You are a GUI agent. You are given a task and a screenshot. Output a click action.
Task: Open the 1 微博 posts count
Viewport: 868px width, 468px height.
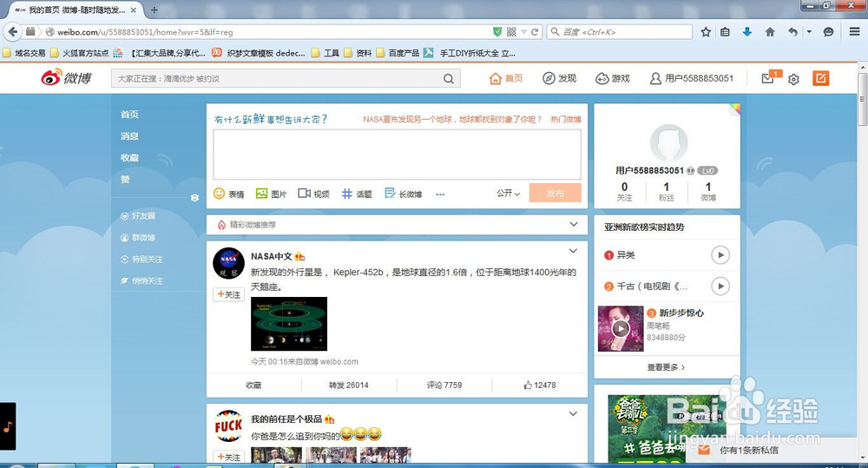pyautogui.click(x=708, y=191)
